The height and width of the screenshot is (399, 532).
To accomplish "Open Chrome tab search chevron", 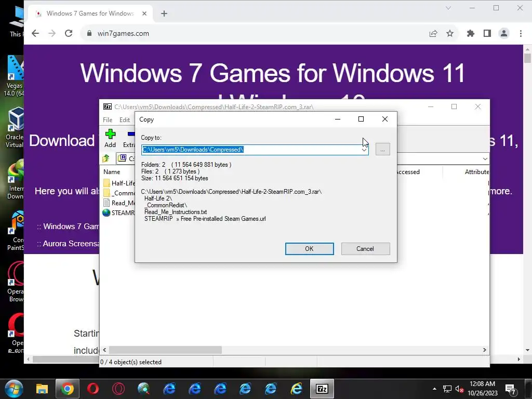I will pyautogui.click(x=448, y=8).
